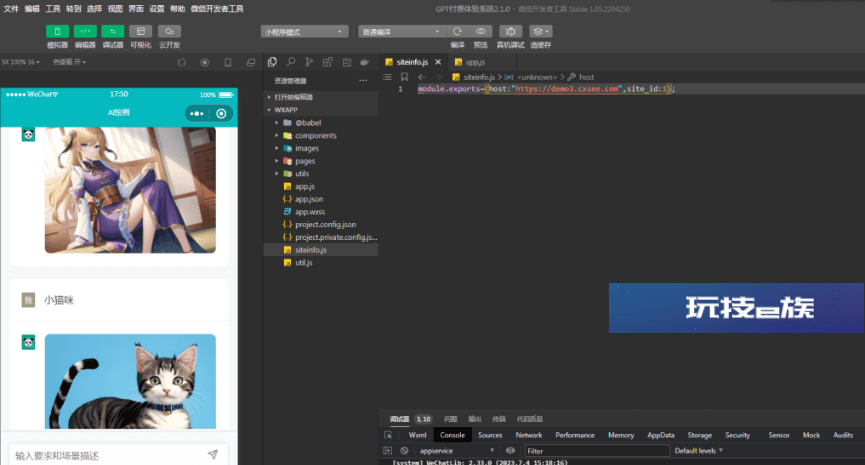Open the hot reload dropdown
The width and height of the screenshot is (865, 465).
[70, 62]
